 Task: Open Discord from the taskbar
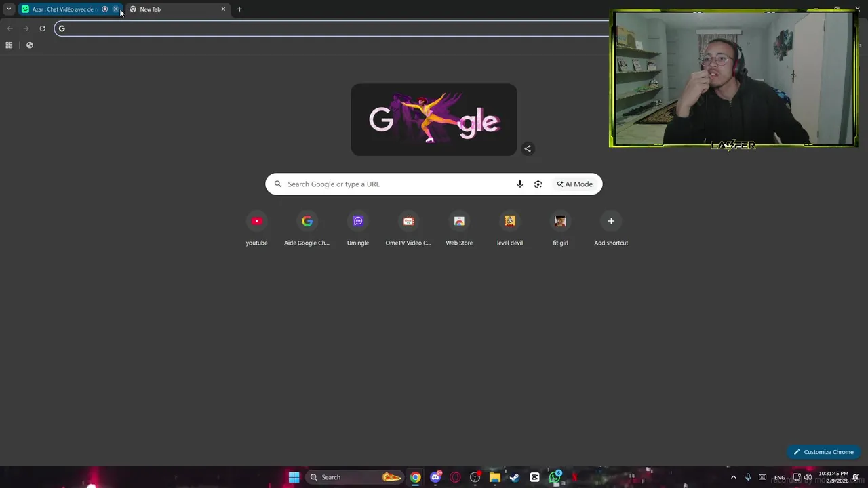pos(435,477)
